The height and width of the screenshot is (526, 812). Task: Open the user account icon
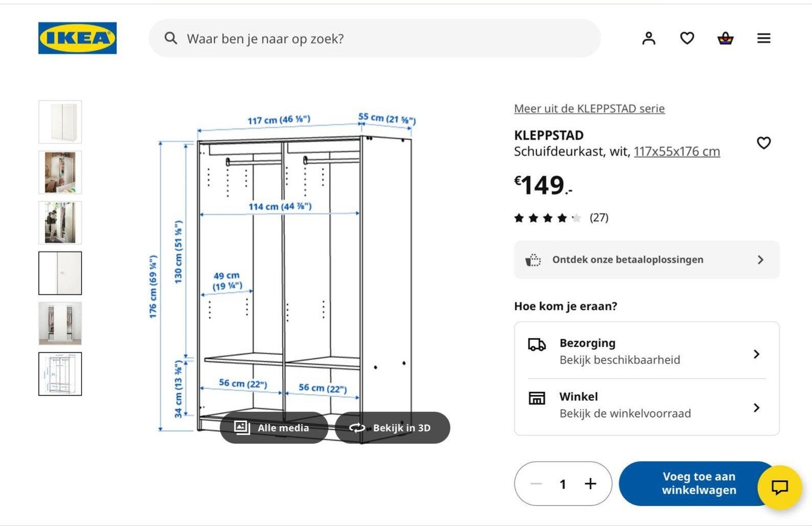648,38
